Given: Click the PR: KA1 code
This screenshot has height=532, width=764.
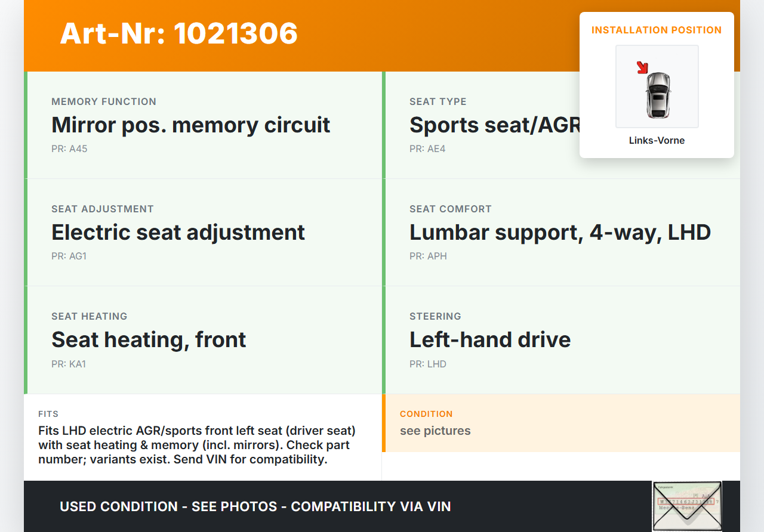Looking at the screenshot, I should pos(69,364).
